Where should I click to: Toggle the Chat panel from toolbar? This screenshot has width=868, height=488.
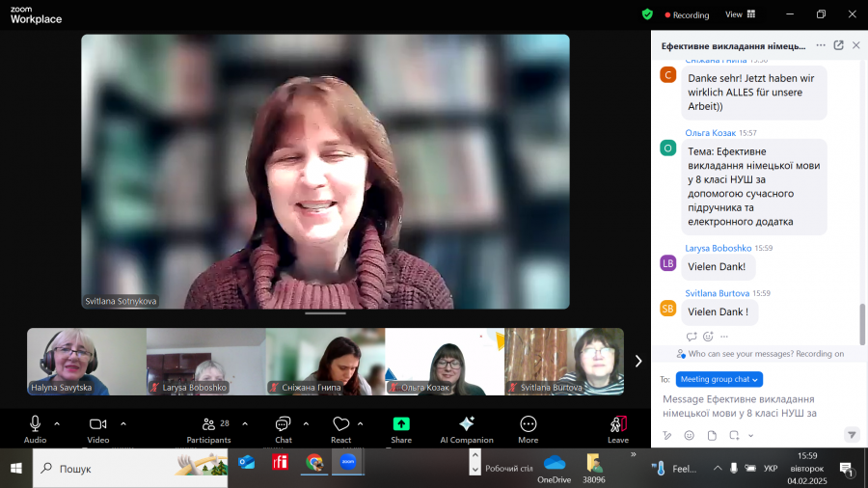tap(283, 429)
